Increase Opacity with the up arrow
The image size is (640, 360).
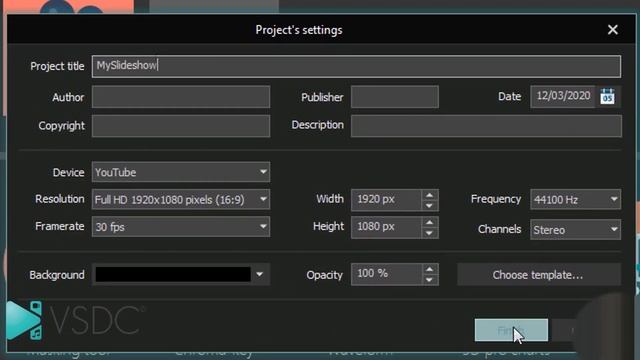(x=429, y=269)
